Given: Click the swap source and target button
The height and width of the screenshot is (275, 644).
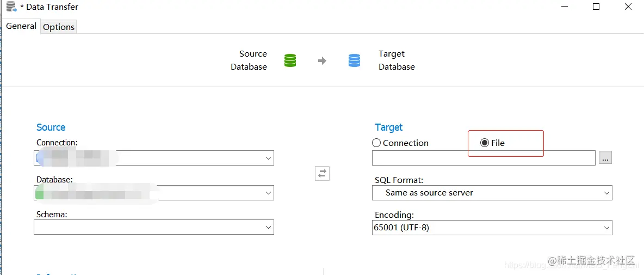Looking at the screenshot, I should pyautogui.click(x=323, y=173).
